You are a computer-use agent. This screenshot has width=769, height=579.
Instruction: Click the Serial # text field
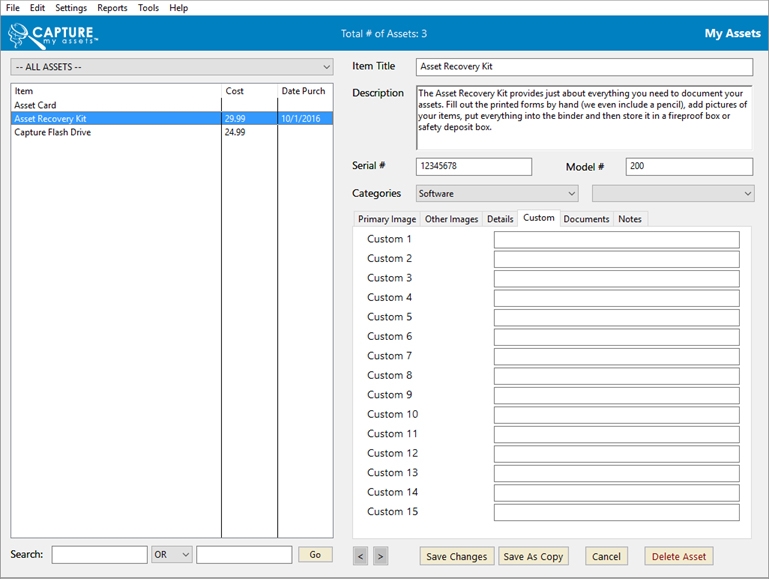tap(473, 167)
